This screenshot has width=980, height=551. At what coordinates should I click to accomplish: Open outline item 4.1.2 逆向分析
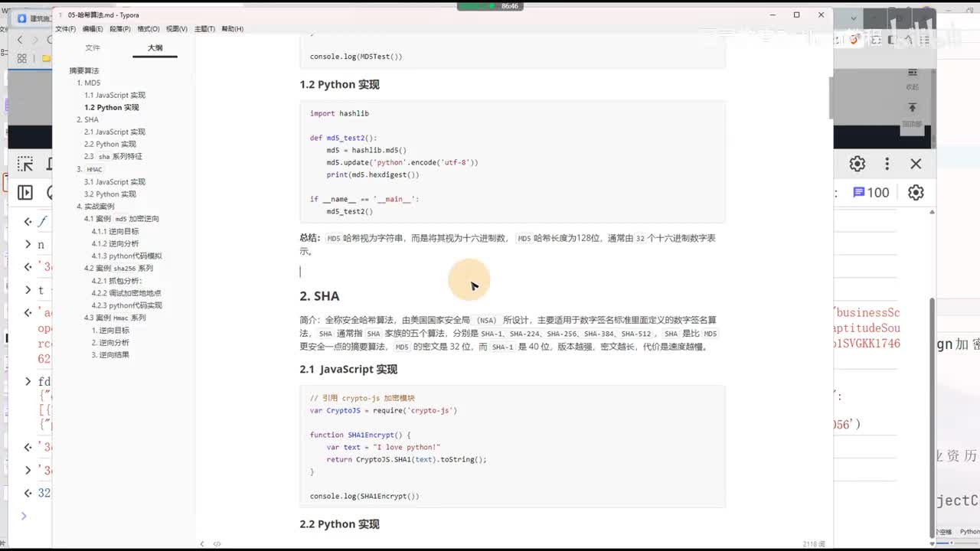point(116,243)
